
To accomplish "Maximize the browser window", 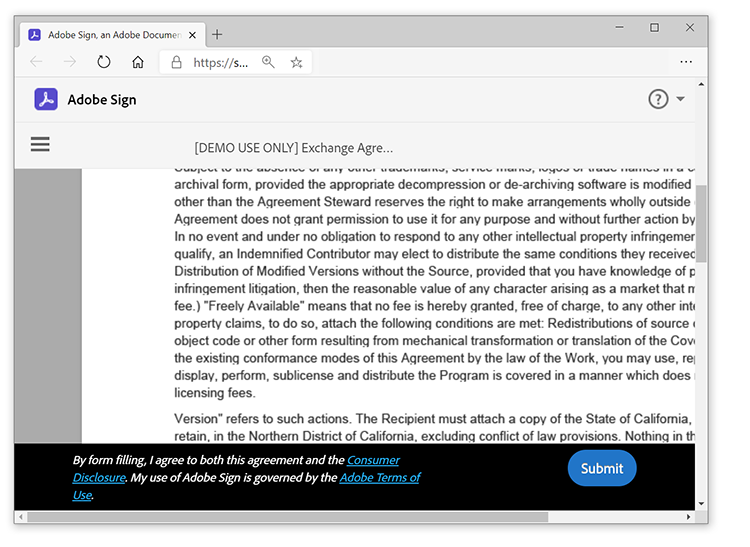I will (654, 27).
